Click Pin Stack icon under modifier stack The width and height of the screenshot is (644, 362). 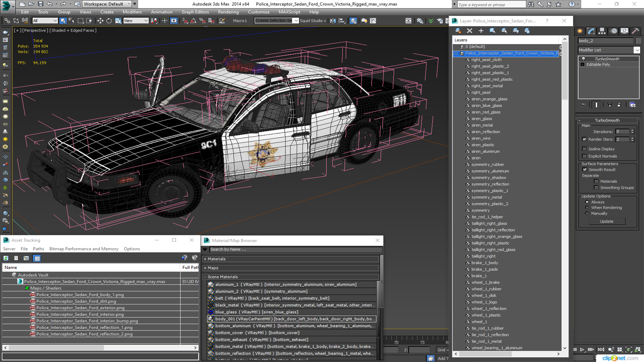pos(583,105)
